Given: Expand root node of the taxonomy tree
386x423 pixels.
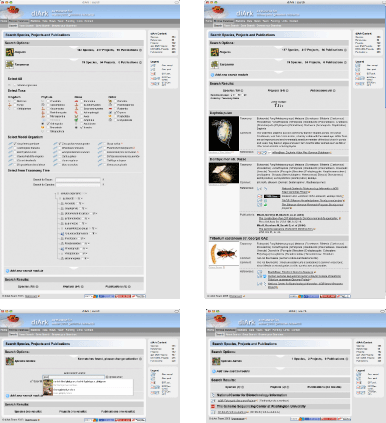Looking at the screenshot, I should point(58,193).
